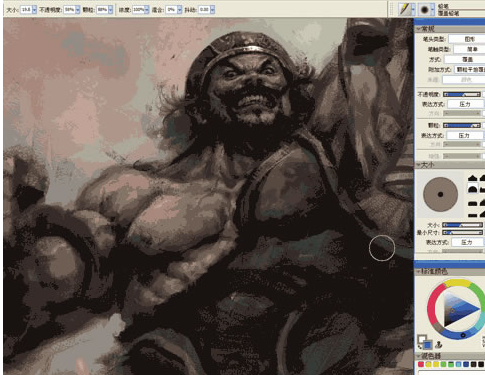Open the 大小 size dropdown arrow in the toolbar
The image size is (485, 375).
click(x=34, y=10)
